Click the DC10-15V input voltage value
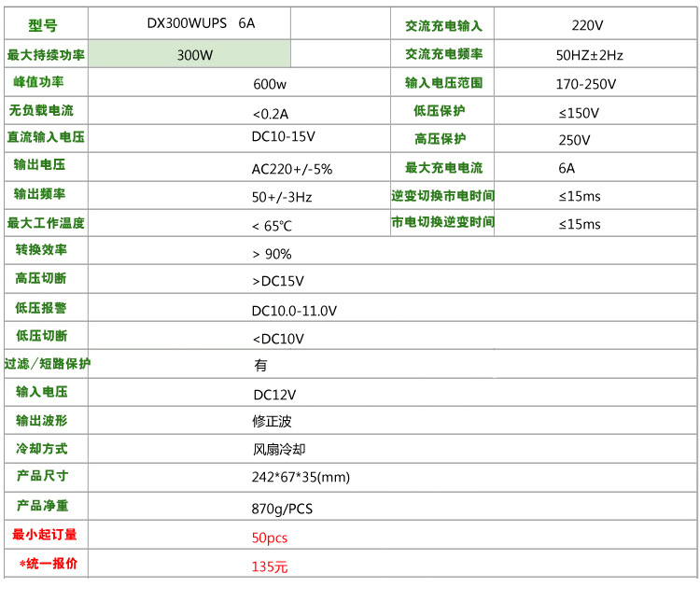 click(x=283, y=136)
